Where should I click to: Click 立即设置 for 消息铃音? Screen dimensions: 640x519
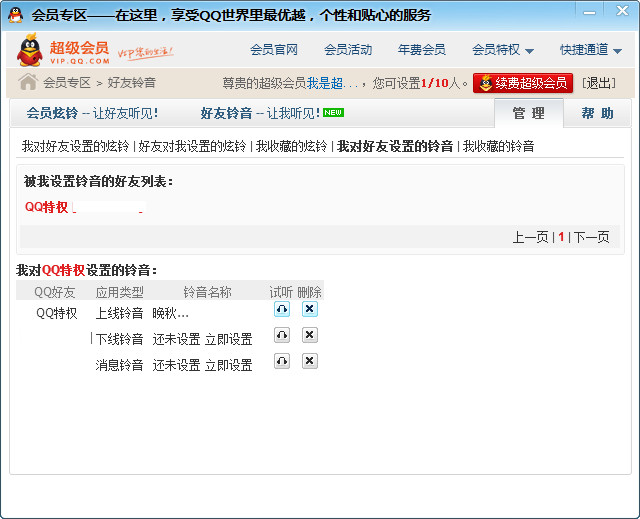pyautogui.click(x=229, y=365)
